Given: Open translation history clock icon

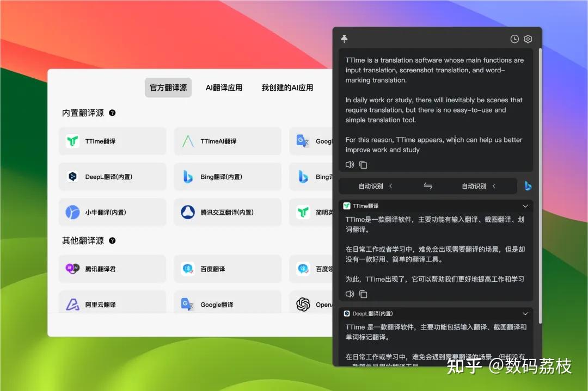Looking at the screenshot, I should pos(514,39).
